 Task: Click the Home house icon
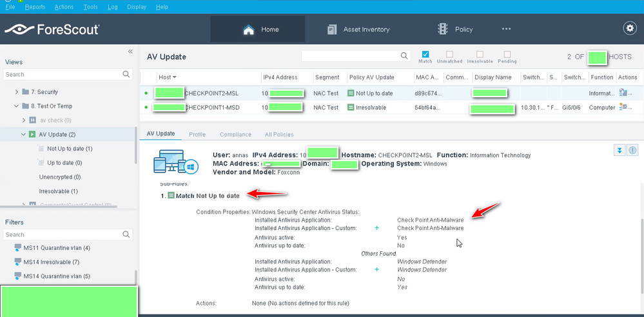pyautogui.click(x=248, y=30)
